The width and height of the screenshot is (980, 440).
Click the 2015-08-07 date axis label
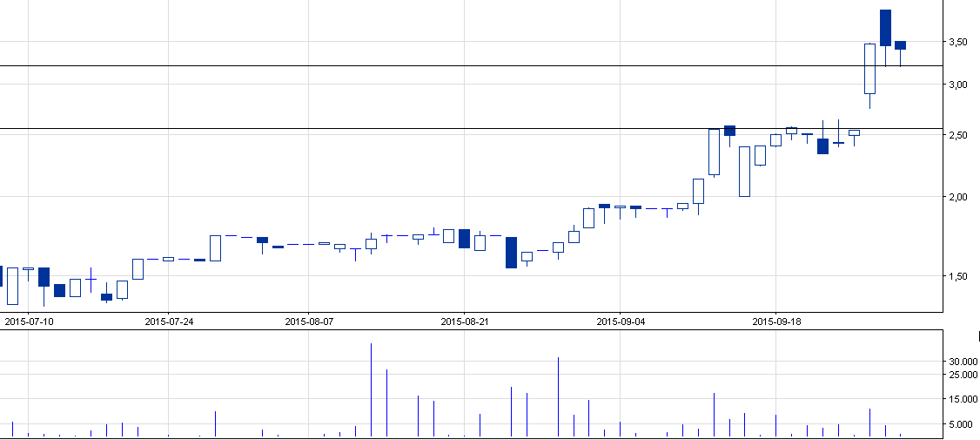click(309, 322)
